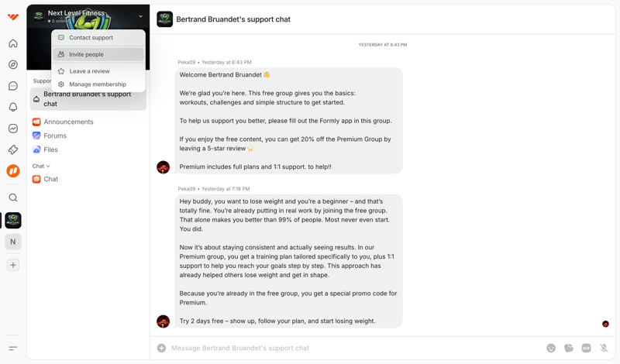Go to the Forums channel
The image size is (620, 364).
tap(55, 136)
